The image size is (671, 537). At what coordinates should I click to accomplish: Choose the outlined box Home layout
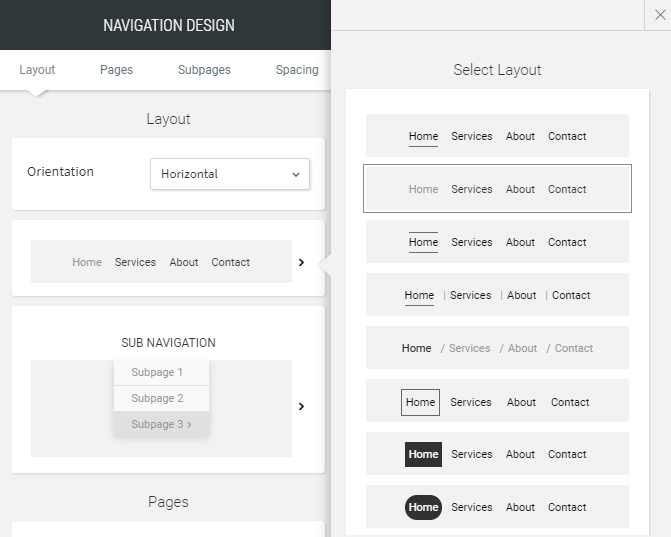(x=497, y=401)
